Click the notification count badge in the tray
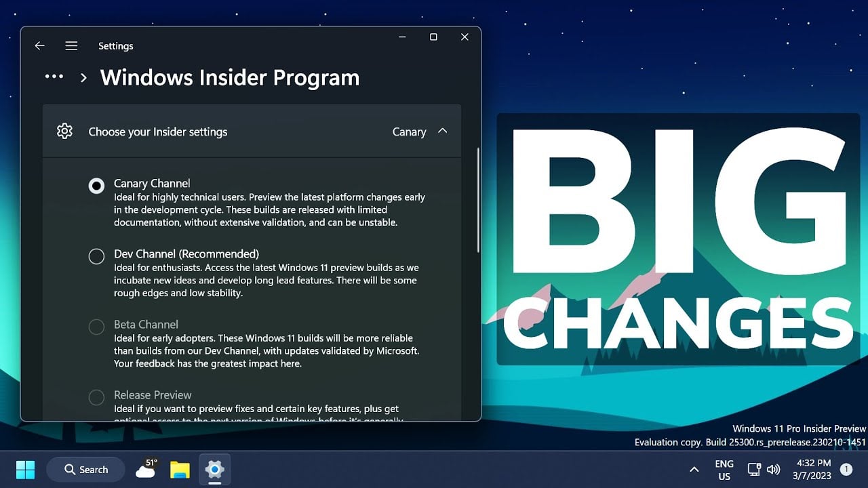The height and width of the screenshot is (488, 868). [846, 468]
